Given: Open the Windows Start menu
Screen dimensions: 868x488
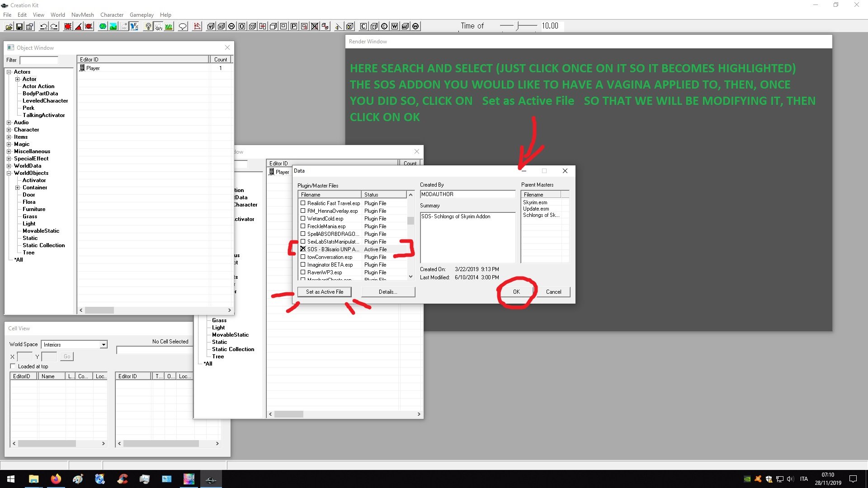Looking at the screenshot, I should 11,479.
